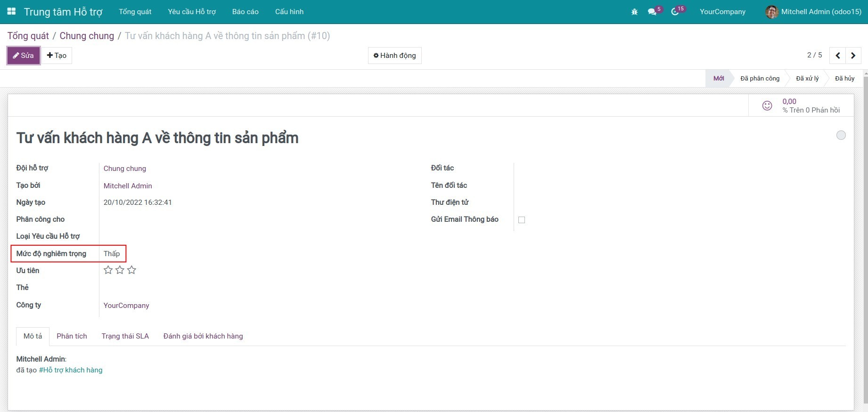
Task: Open the apps grid menu icon
Action: click(12, 11)
